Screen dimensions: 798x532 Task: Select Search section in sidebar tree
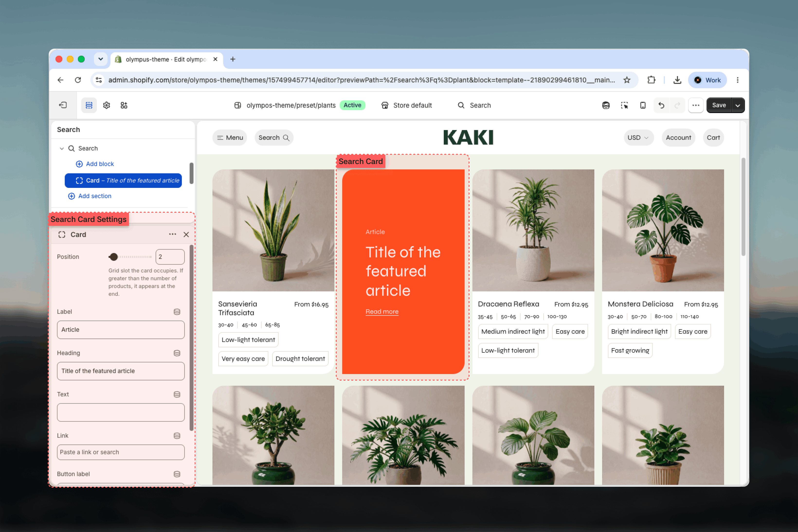click(x=88, y=149)
